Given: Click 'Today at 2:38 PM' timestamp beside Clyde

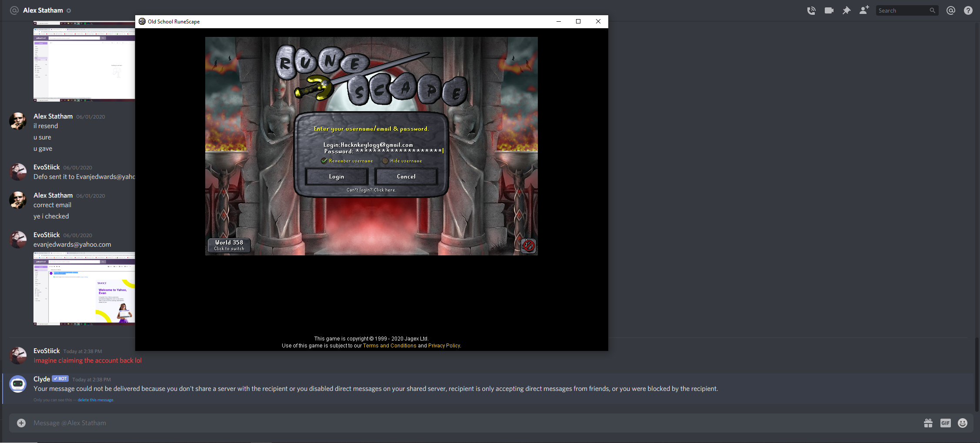Looking at the screenshot, I should coord(91,380).
